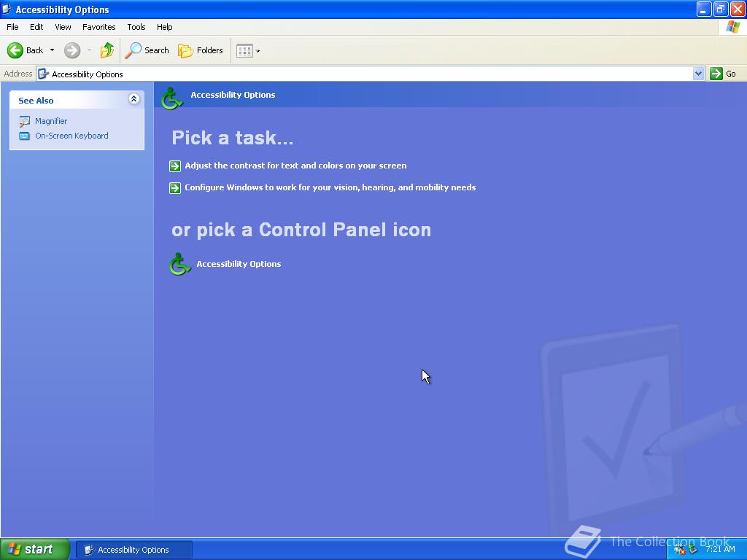Click the Go button
This screenshot has width=747, height=560.
[723, 74]
